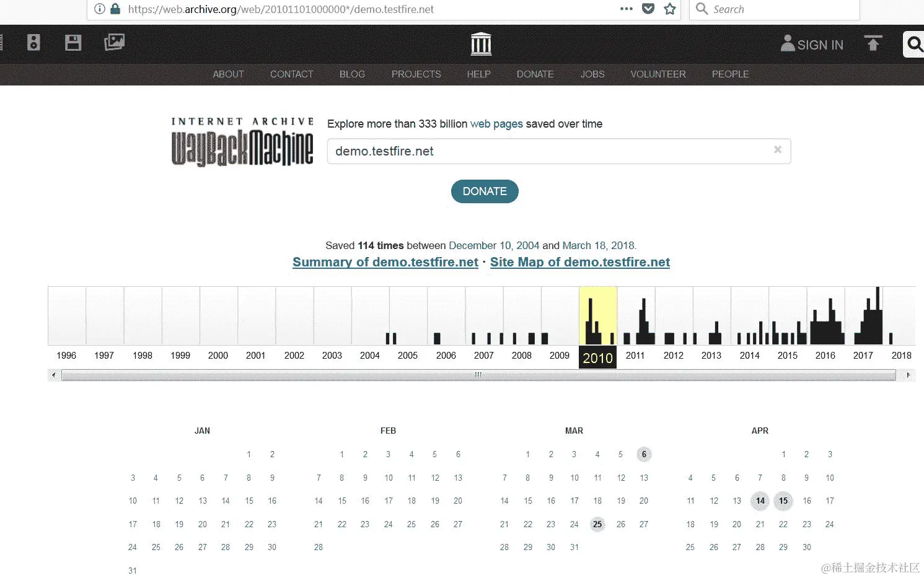Select year 2017 on the timeline
924x578 pixels.
pos(863,356)
